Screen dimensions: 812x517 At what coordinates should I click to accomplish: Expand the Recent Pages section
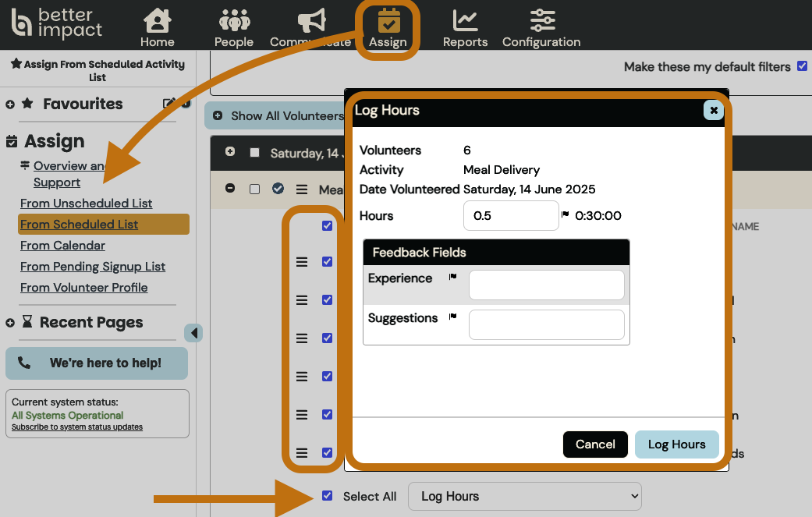tap(11, 323)
